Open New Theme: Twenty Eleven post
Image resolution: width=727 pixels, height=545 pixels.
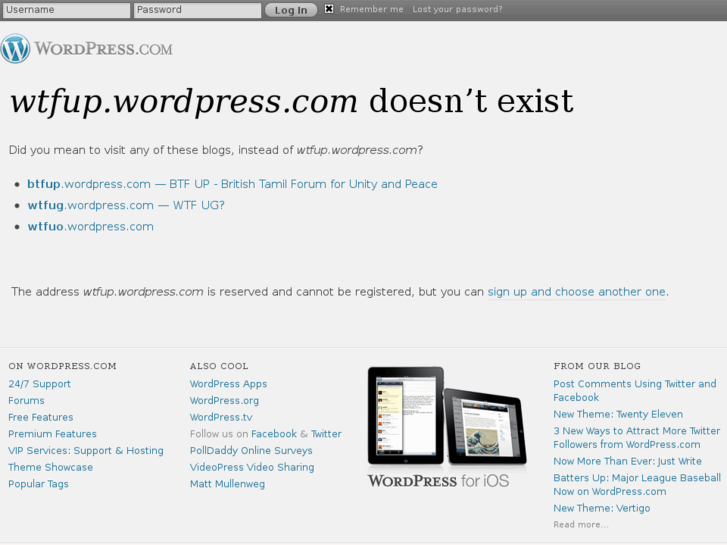point(618,414)
